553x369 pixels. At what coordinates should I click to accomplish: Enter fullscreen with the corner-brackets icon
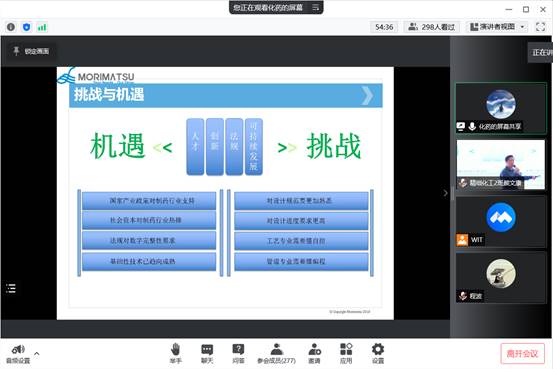(x=540, y=27)
